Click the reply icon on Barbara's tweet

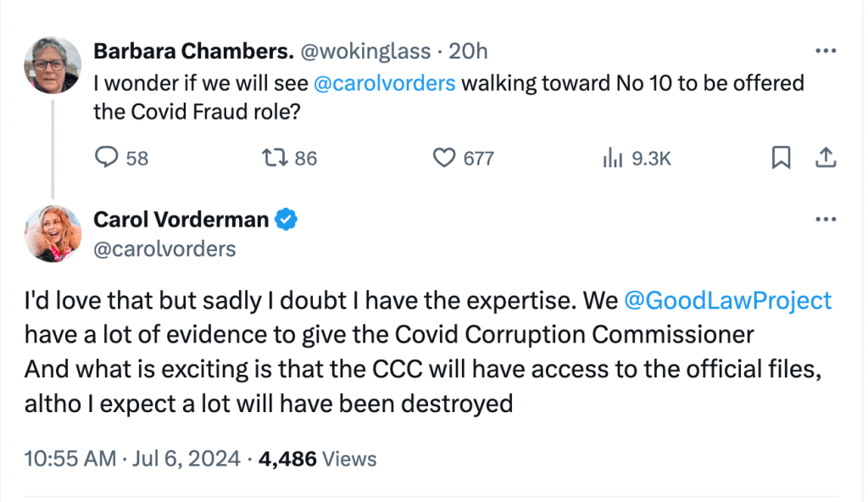106,158
